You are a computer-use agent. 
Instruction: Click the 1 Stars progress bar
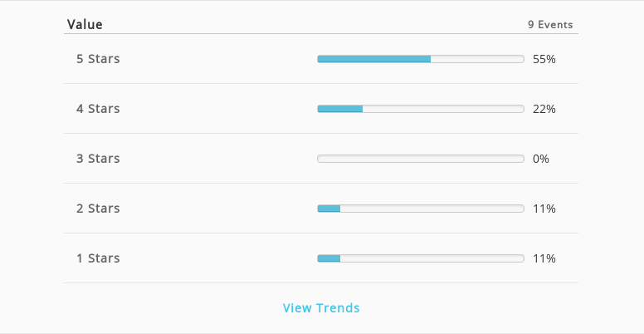pos(421,258)
